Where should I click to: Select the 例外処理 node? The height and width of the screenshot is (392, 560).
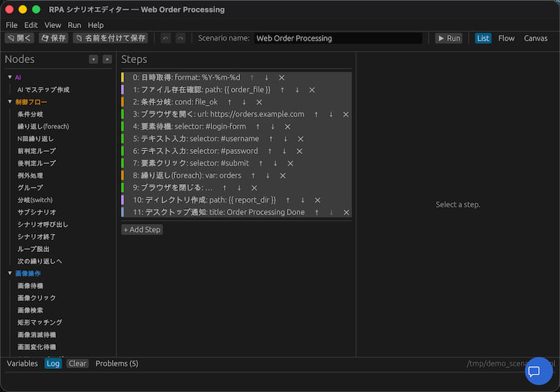pyautogui.click(x=30, y=175)
